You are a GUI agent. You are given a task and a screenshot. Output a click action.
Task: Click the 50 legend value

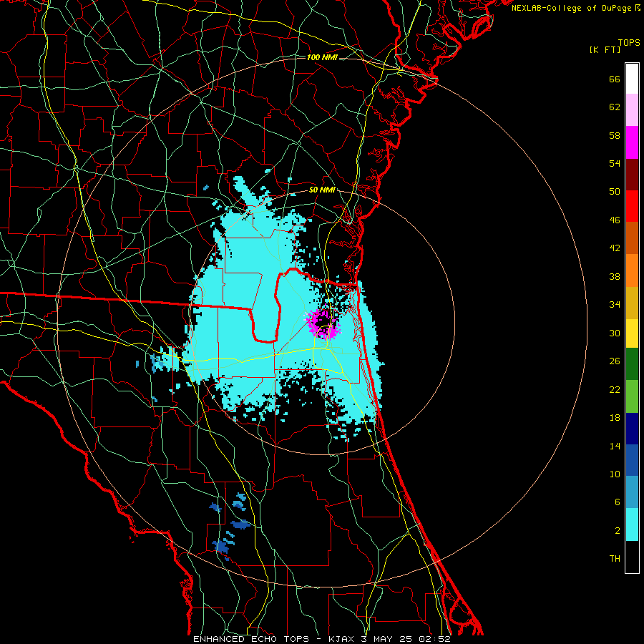[x=615, y=192]
